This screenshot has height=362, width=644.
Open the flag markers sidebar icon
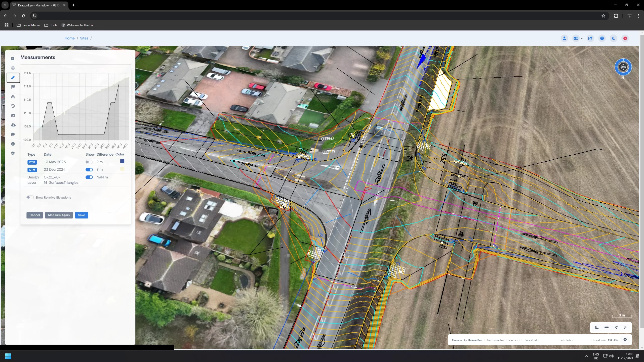tap(13, 87)
